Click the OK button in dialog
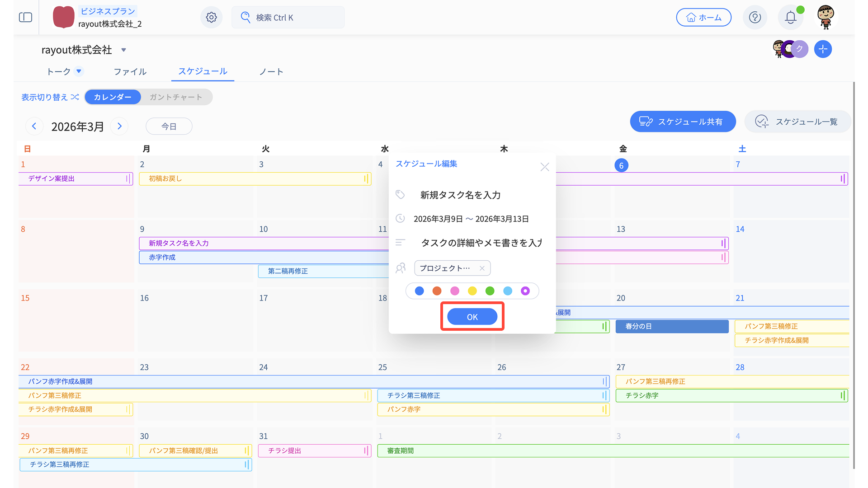 click(472, 317)
